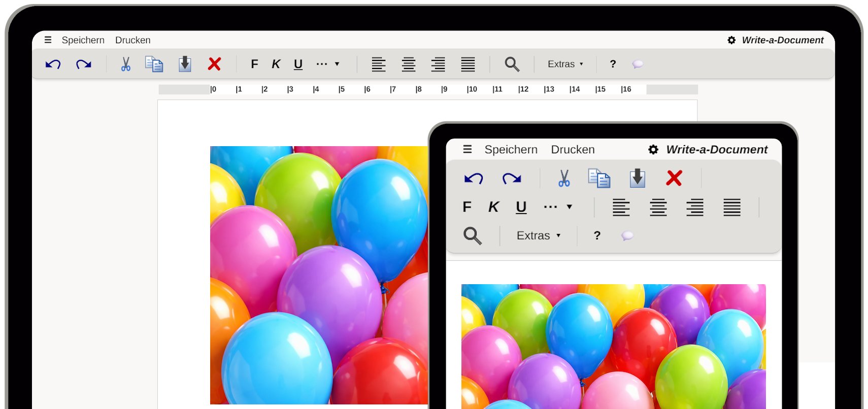Click Redo in the tablet toolbar
Viewport: 868px width, 409px height.
512,178
